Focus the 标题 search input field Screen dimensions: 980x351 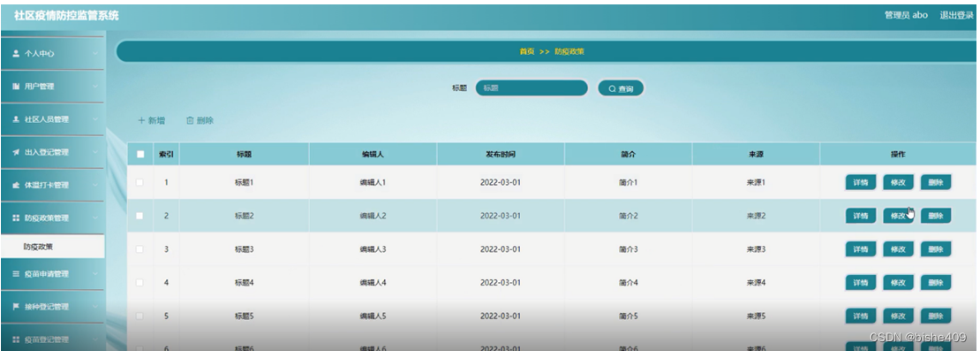pyautogui.click(x=531, y=88)
